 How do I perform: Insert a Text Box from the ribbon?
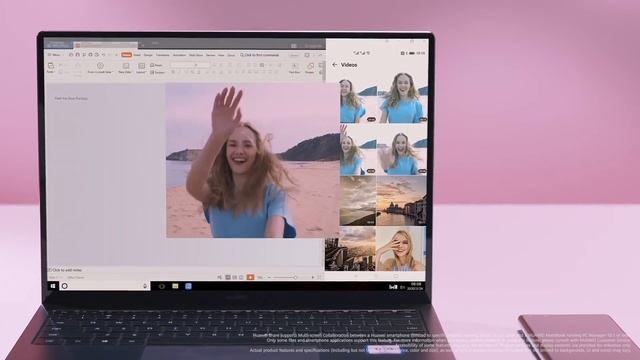point(294,68)
